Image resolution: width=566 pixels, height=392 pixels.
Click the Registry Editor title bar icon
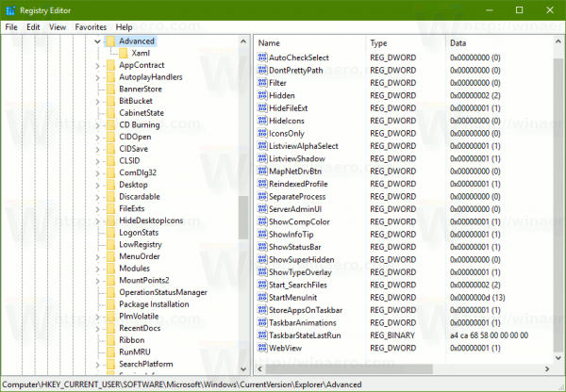pyautogui.click(x=10, y=10)
